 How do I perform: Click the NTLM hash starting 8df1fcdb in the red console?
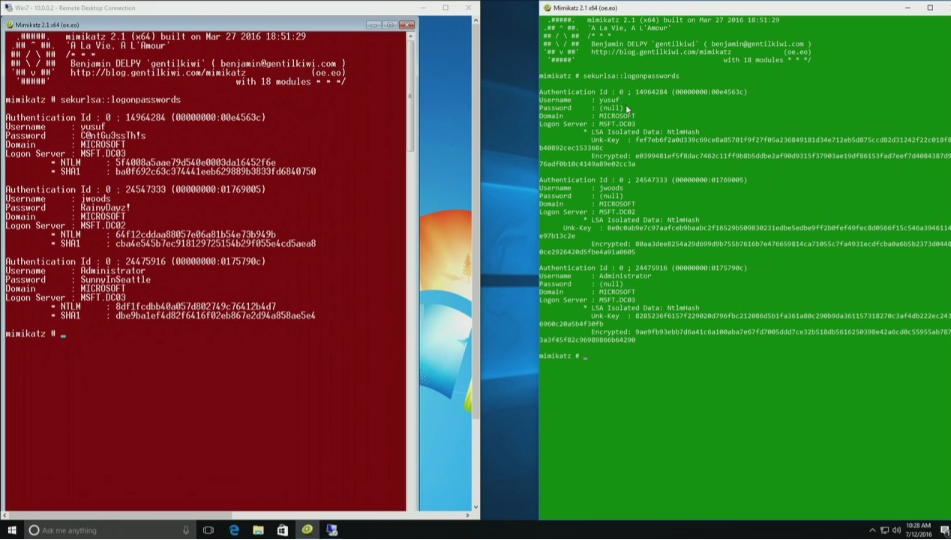pos(195,306)
